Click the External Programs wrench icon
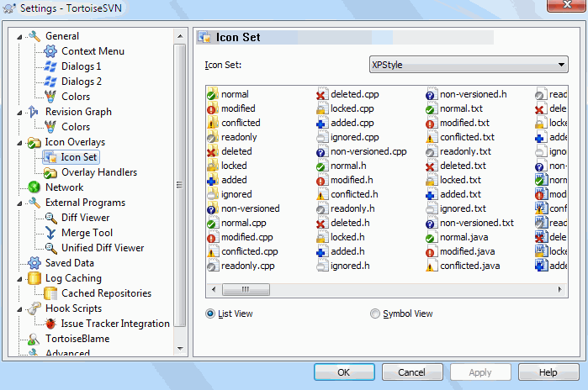The width and height of the screenshot is (588, 390). (x=34, y=203)
